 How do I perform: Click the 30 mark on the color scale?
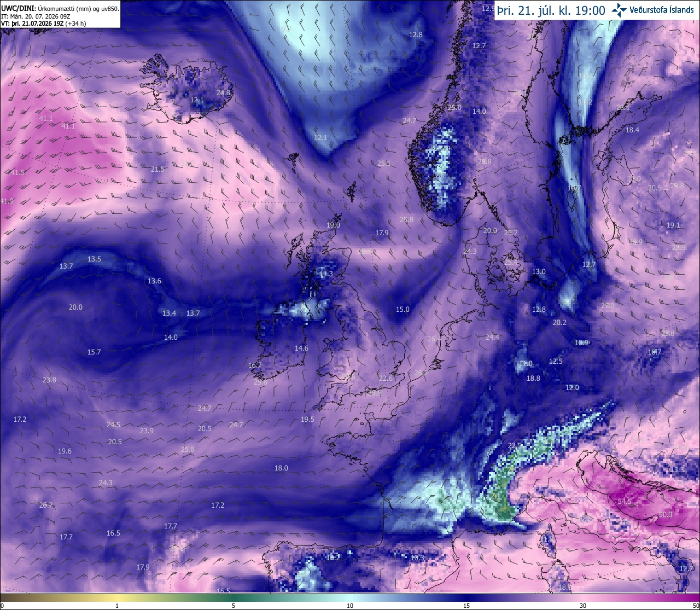583,606
